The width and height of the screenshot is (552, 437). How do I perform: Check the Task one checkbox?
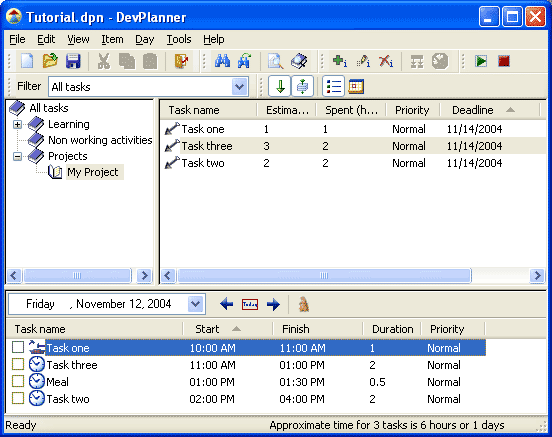click(18, 347)
